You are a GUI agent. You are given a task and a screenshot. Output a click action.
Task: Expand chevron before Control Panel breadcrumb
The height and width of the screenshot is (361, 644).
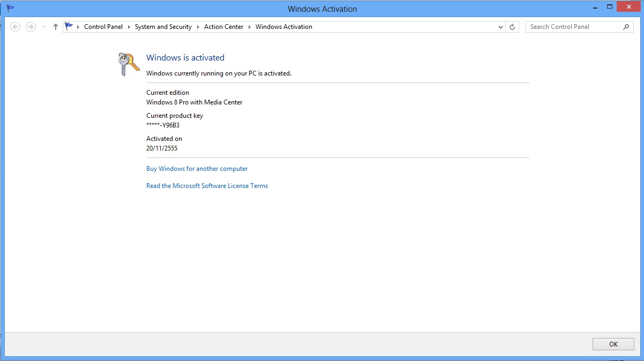point(78,27)
